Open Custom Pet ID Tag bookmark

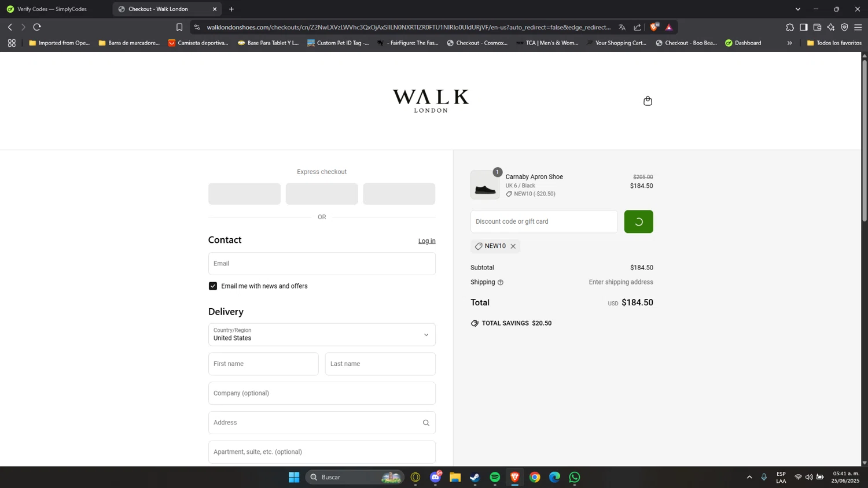pyautogui.click(x=338, y=43)
